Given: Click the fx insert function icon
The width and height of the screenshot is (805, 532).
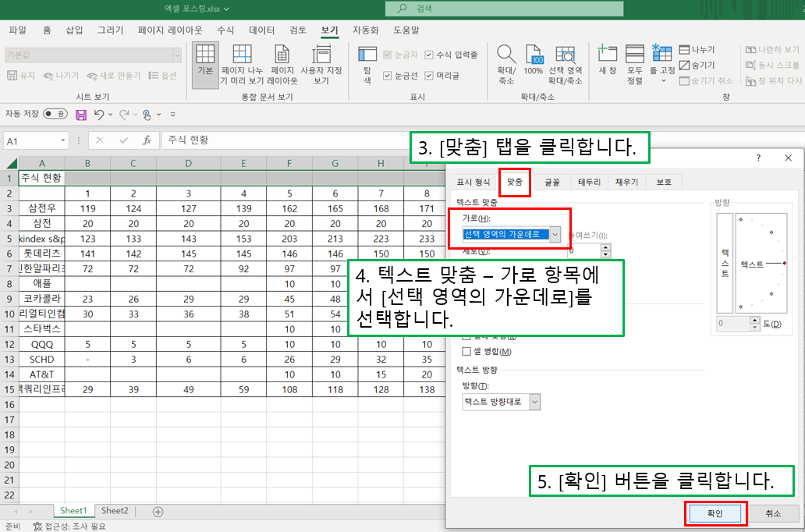Looking at the screenshot, I should (x=147, y=140).
